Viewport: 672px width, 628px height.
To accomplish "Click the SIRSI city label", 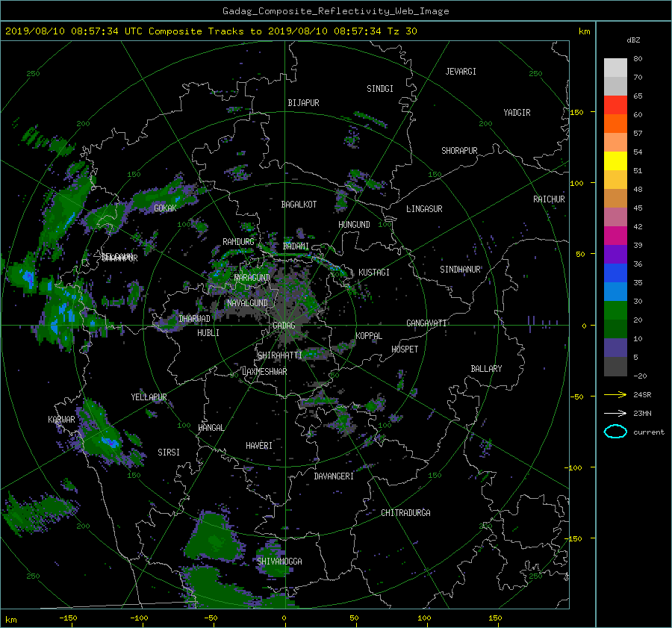I will tap(169, 453).
